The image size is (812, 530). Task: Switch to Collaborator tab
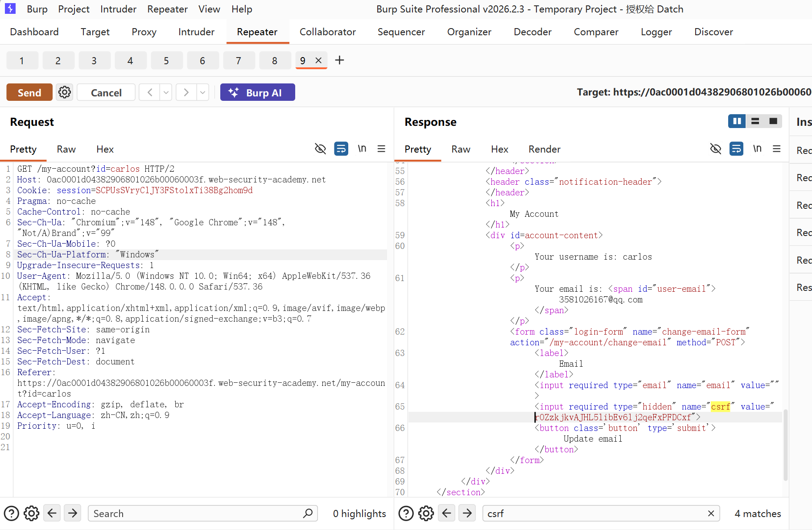328,32
